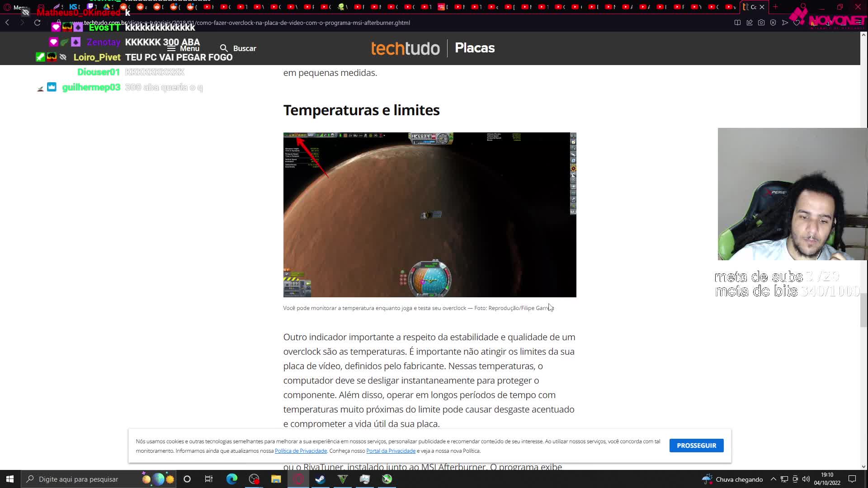
Task: Click the Mars game screenshot image
Action: point(429,215)
